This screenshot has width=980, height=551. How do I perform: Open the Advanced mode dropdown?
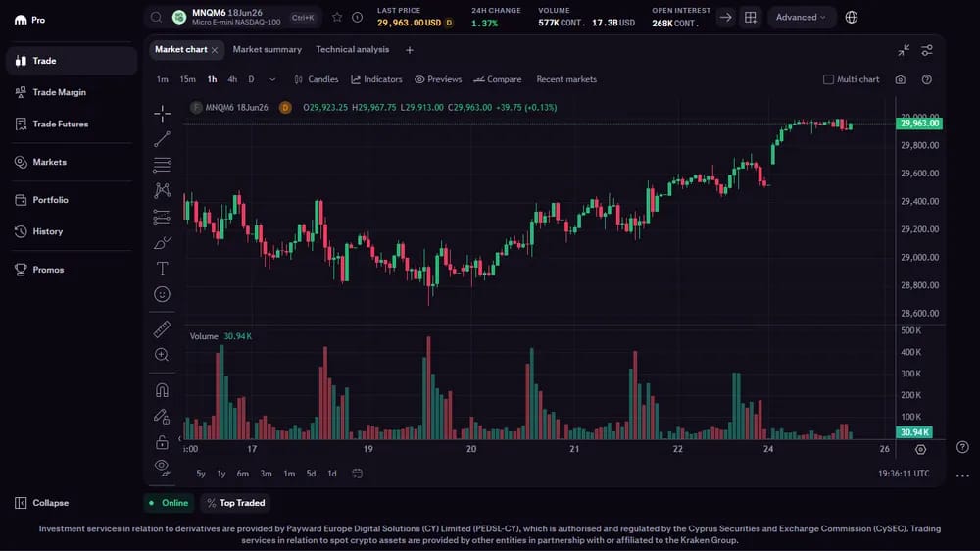(801, 17)
